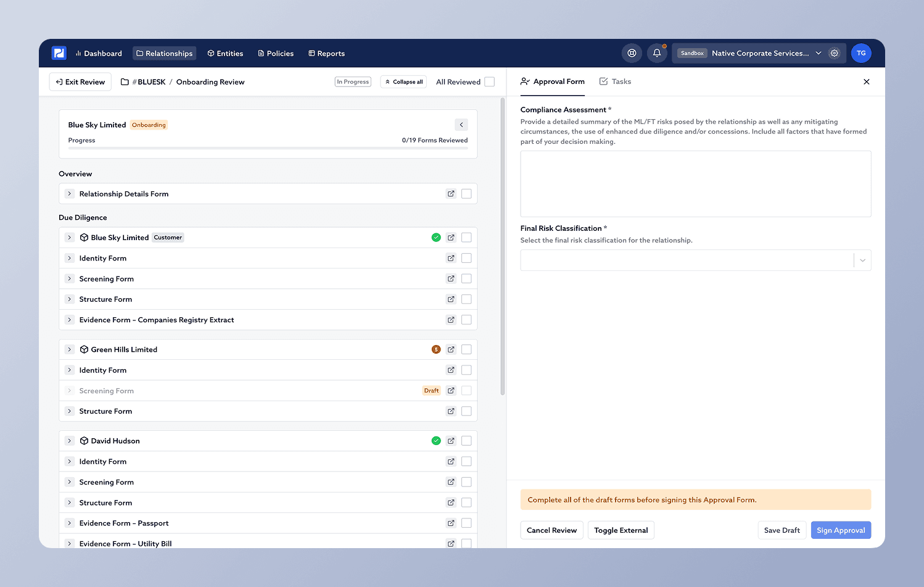
Task: Click Cancel Review
Action: click(551, 530)
